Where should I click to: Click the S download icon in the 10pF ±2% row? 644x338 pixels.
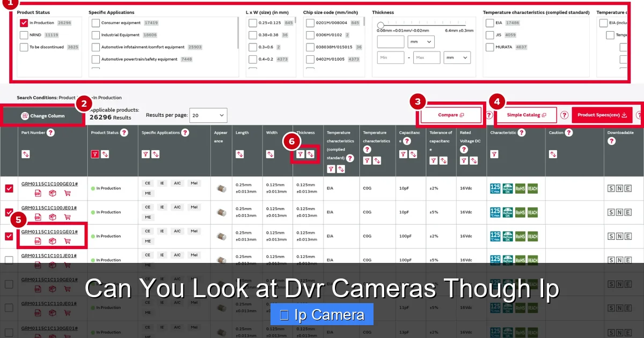click(x=611, y=188)
